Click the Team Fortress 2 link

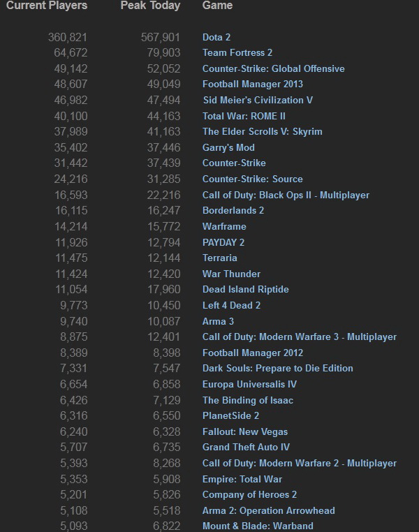237,52
